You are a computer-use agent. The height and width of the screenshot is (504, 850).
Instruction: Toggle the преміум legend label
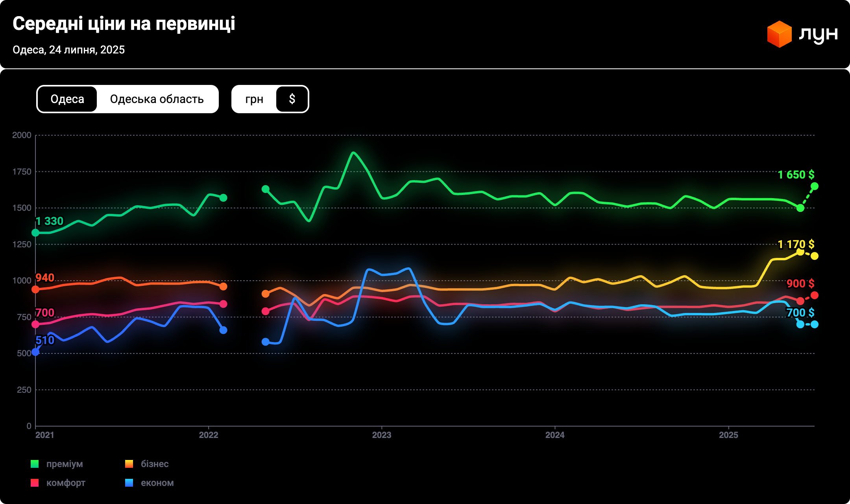[65, 464]
